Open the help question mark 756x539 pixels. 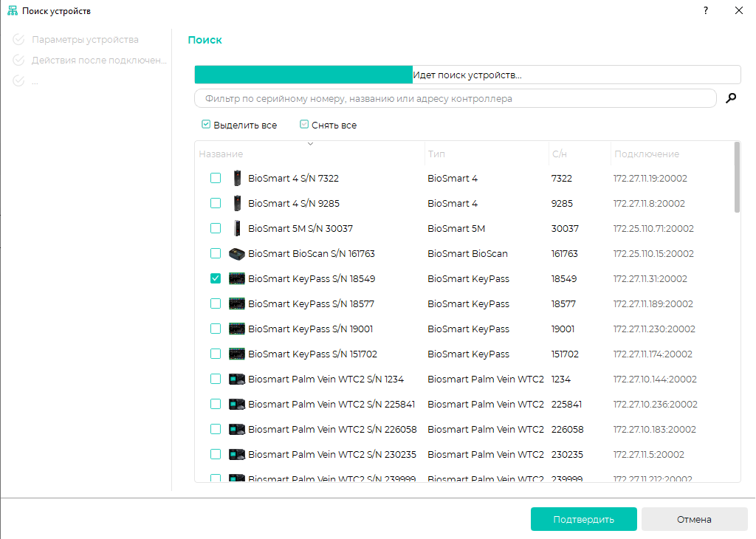706,10
